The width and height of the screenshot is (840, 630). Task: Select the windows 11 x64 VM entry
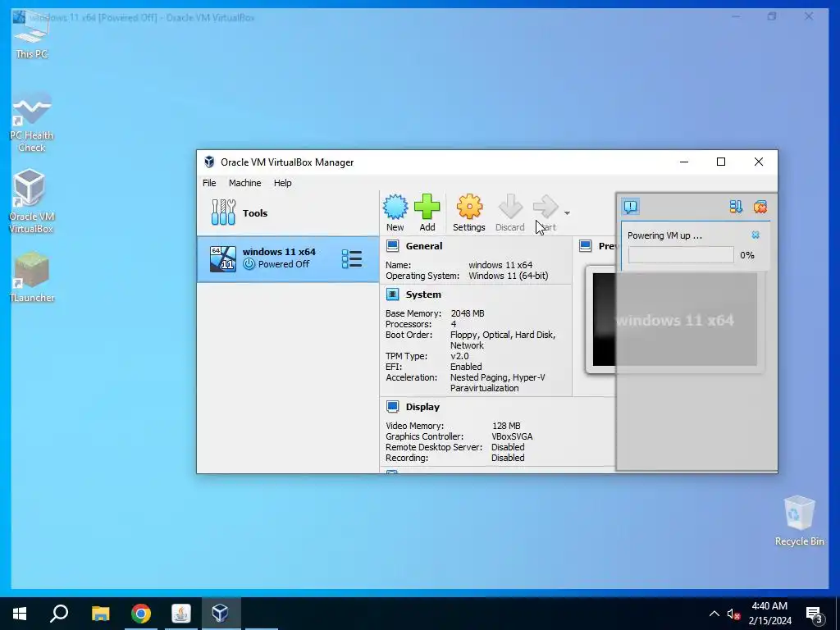[x=288, y=258]
